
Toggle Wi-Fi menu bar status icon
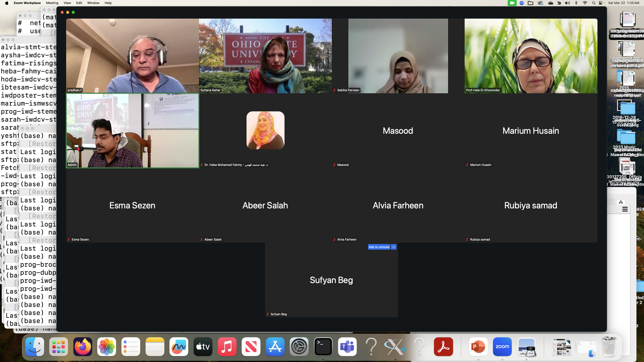(x=585, y=3)
